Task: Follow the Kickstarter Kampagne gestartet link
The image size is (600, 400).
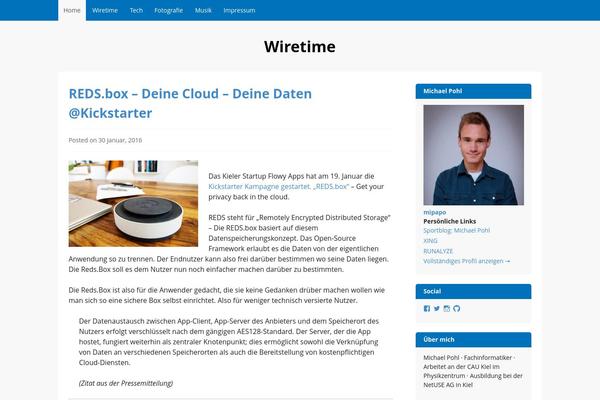Action: pyautogui.click(x=279, y=186)
